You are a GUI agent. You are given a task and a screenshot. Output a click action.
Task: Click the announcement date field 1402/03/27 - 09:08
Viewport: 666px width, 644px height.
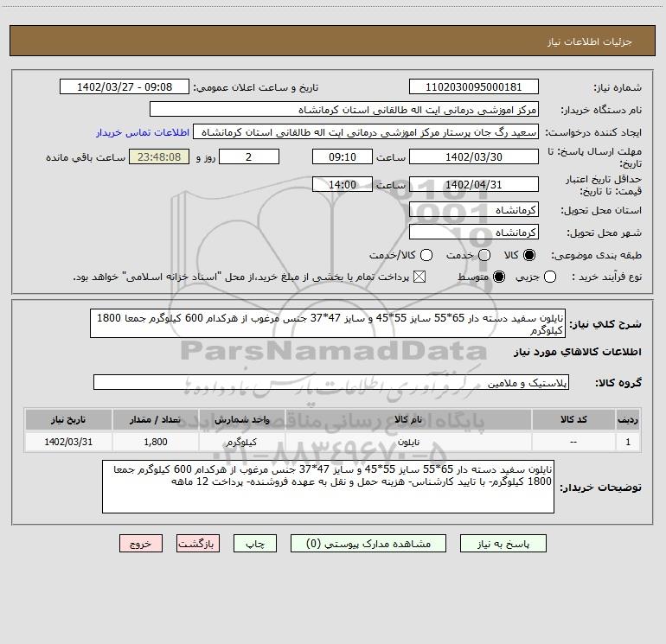(125, 86)
